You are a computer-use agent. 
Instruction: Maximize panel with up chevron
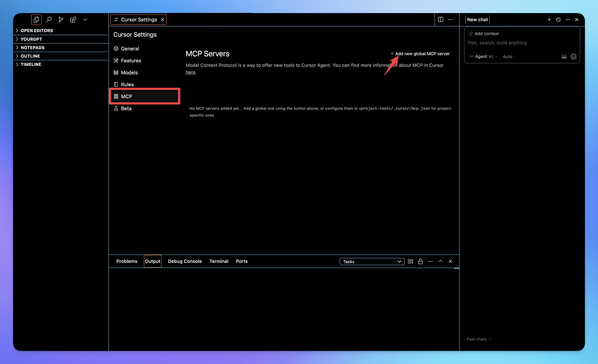pyautogui.click(x=440, y=261)
